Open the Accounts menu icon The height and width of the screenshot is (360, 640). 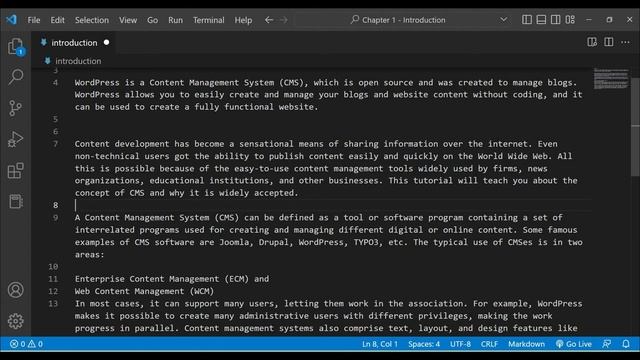click(x=16, y=290)
